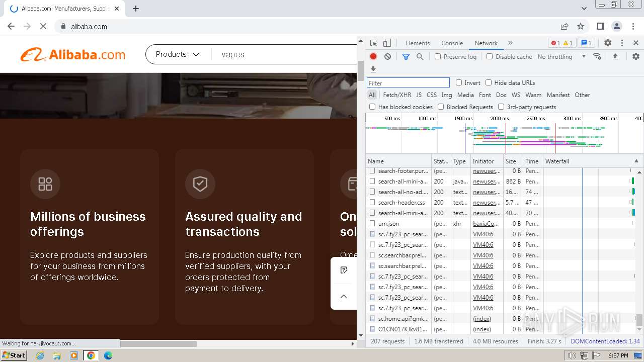Viewport: 644px width, 362px height.
Task: Select the inspect element picker icon
Action: tap(373, 43)
